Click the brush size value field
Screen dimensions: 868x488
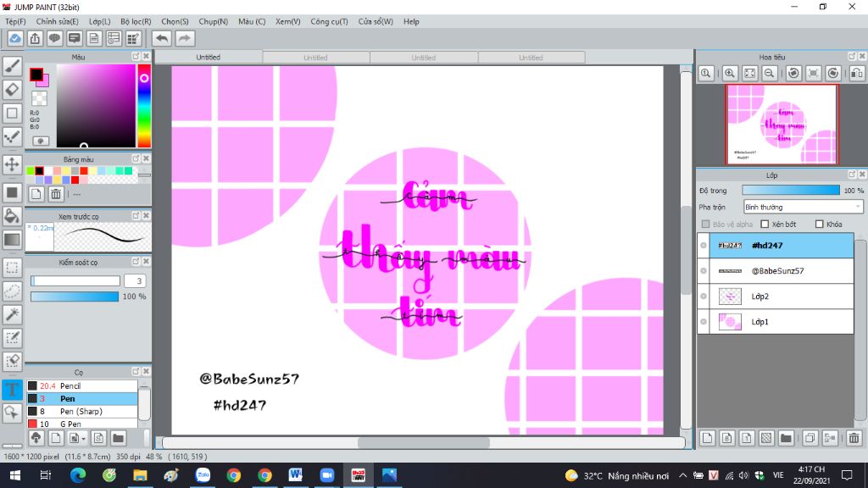click(x=135, y=280)
